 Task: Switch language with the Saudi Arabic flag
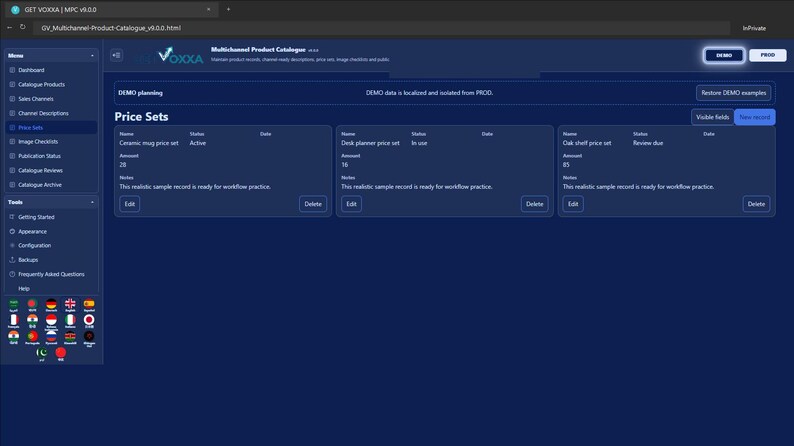tap(14, 305)
